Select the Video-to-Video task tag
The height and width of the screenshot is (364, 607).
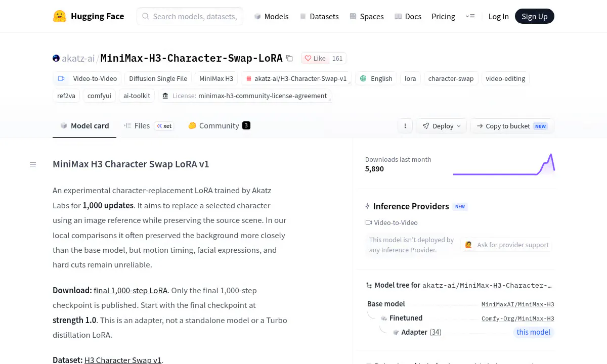click(87, 78)
